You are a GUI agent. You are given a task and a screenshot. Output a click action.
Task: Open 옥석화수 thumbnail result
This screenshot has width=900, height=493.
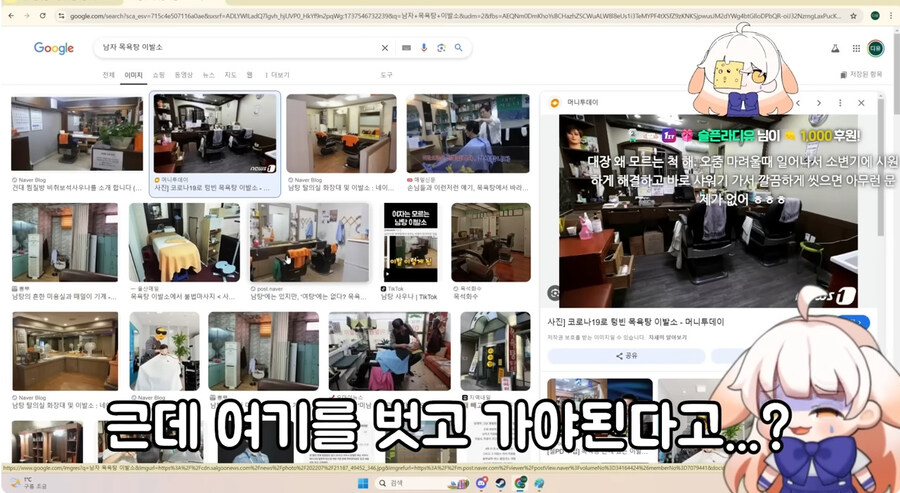(x=491, y=242)
